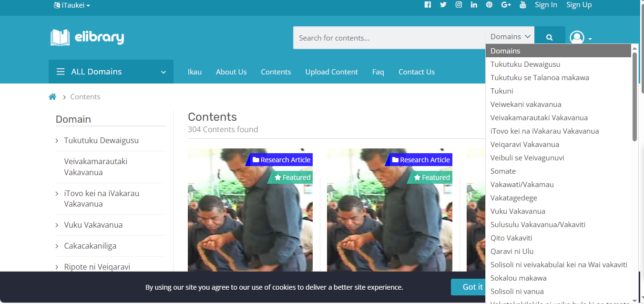
Task: Open the LinkedIn social icon
Action: [x=474, y=5]
